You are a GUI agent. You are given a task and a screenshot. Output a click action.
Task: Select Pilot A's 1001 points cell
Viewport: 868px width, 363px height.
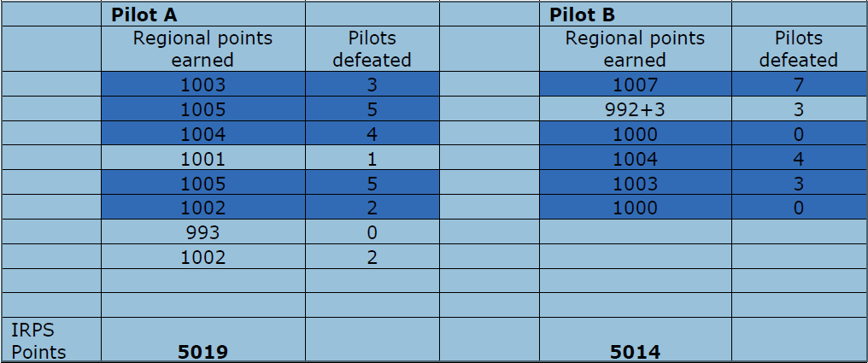point(203,158)
